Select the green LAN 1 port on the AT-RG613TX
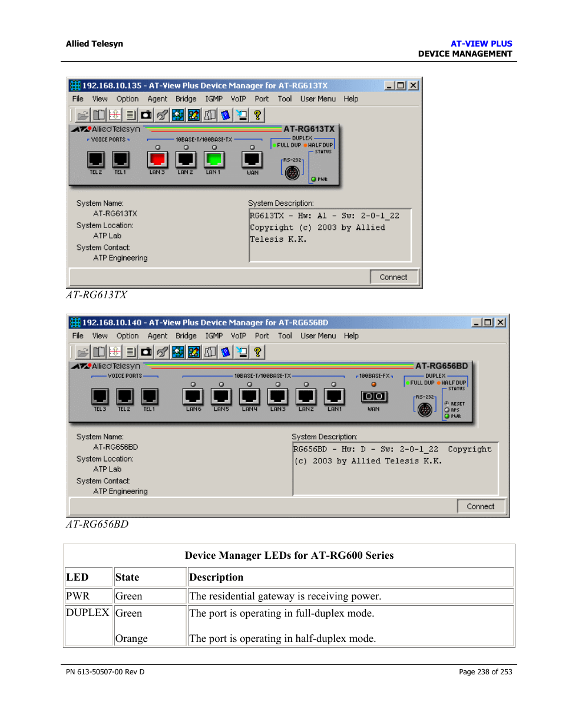Image resolution: width=562 pixels, height=728 pixels. point(214,160)
